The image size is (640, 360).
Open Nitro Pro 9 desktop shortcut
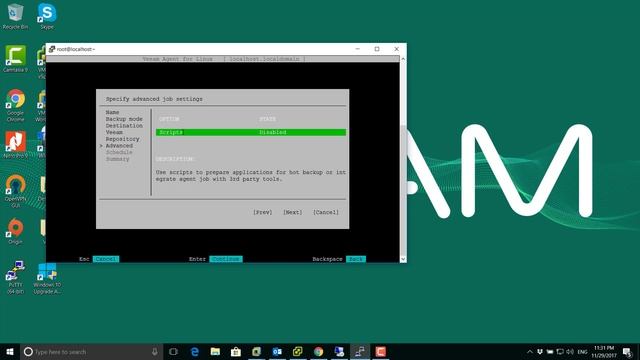click(15, 145)
